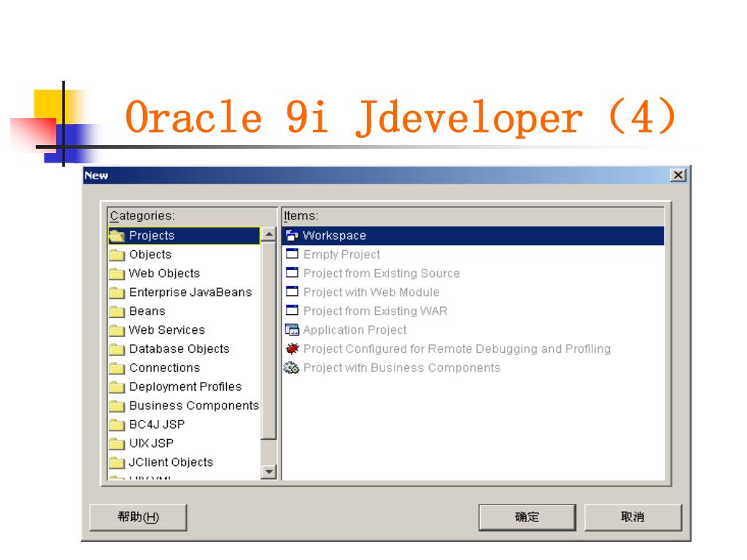Click the Project with Web Module icon
This screenshot has width=747, height=560.
point(292,292)
